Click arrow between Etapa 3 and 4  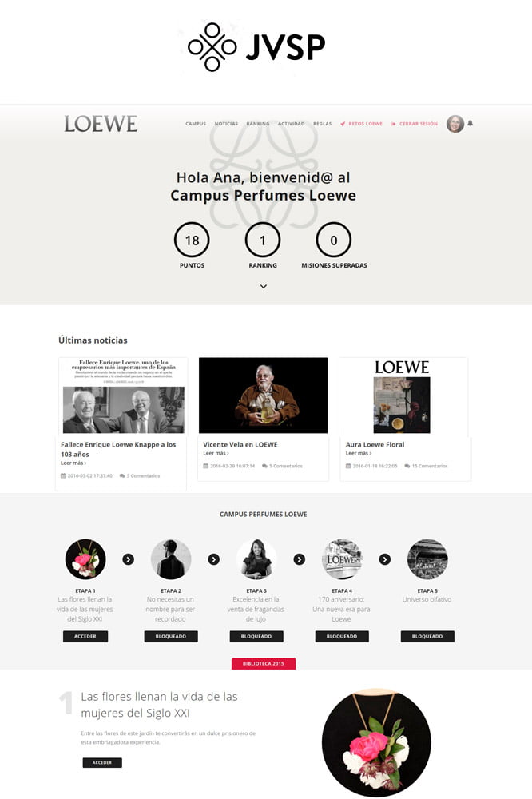300,559
